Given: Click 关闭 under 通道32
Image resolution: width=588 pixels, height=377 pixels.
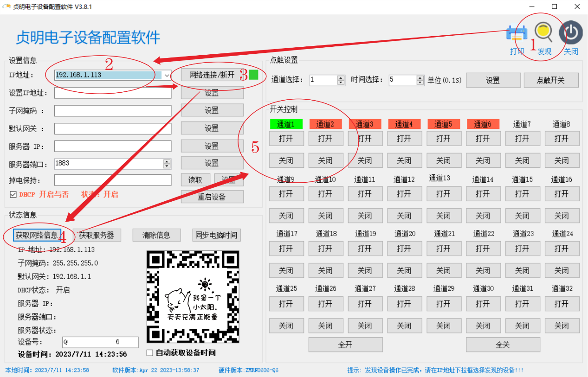Looking at the screenshot, I should point(562,326).
